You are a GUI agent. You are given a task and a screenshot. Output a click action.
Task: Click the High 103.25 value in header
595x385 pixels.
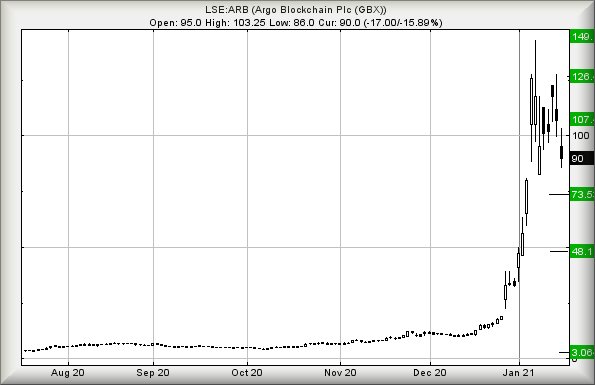pyautogui.click(x=236, y=23)
